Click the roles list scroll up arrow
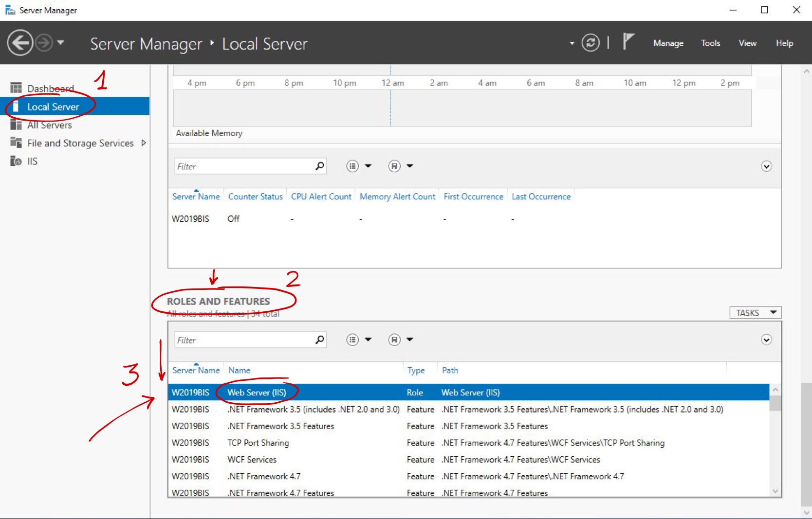This screenshot has height=519, width=812. coord(775,390)
